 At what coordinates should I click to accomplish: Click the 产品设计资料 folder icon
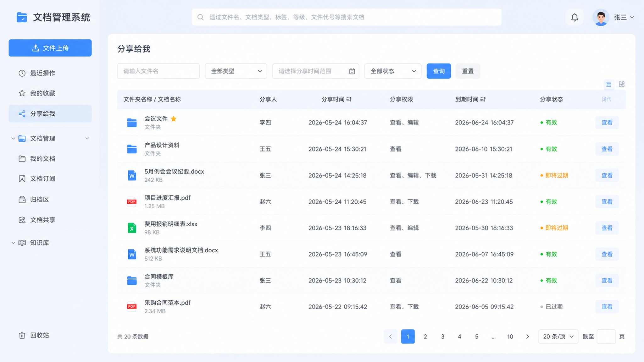tap(132, 149)
